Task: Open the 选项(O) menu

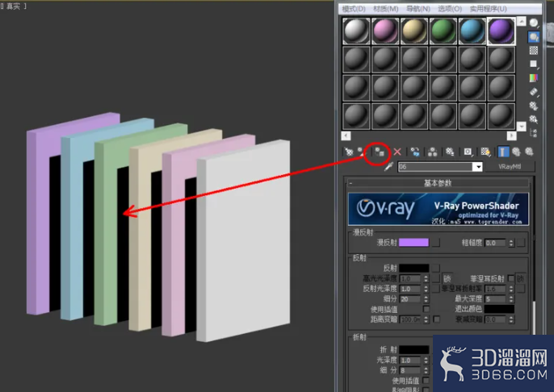Action: tap(450, 9)
